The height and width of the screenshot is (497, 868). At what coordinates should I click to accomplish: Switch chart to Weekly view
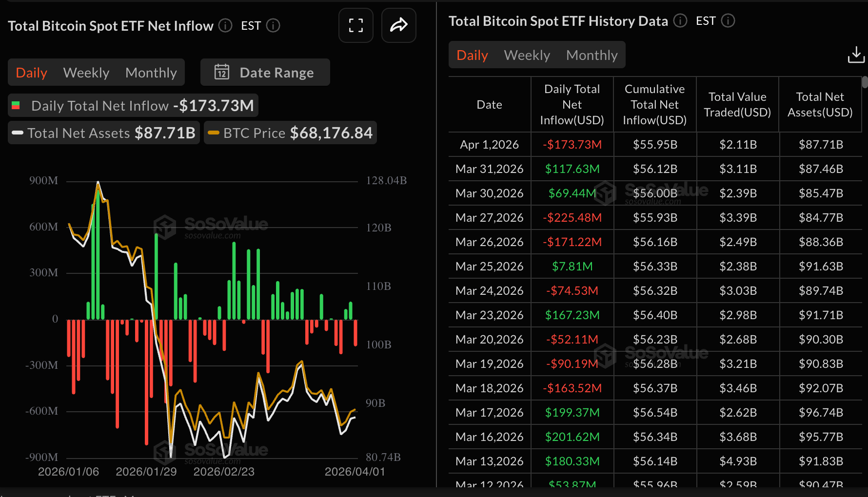click(x=86, y=73)
